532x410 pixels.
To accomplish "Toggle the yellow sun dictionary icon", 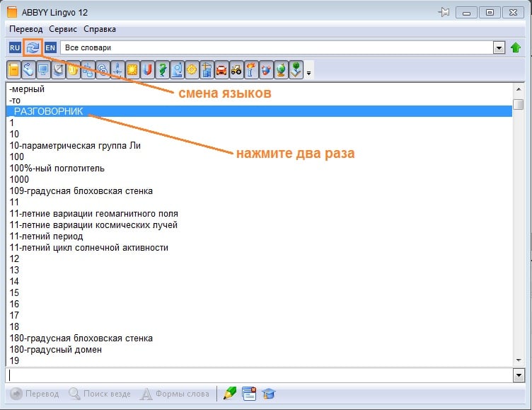I will [x=132, y=69].
